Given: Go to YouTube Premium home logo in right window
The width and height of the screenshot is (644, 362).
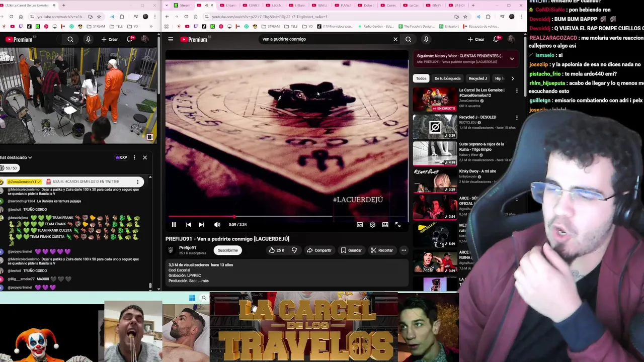Looking at the screenshot, I should click(194, 39).
